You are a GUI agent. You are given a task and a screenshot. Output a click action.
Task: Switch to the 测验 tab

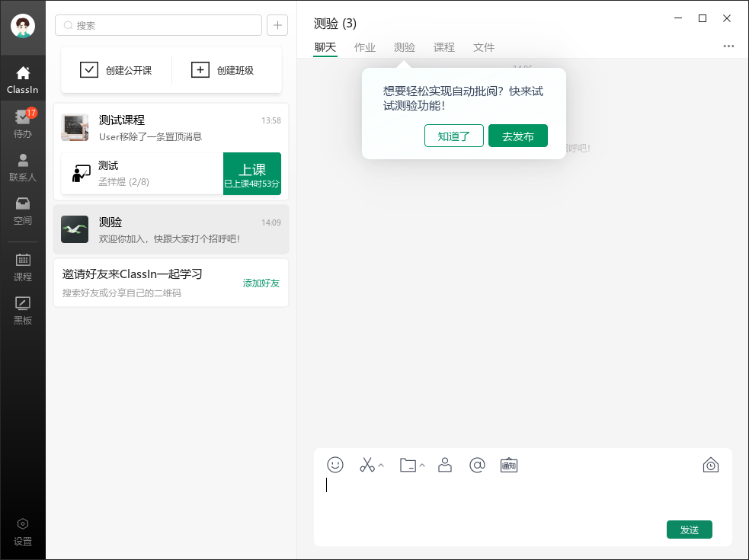tap(405, 47)
